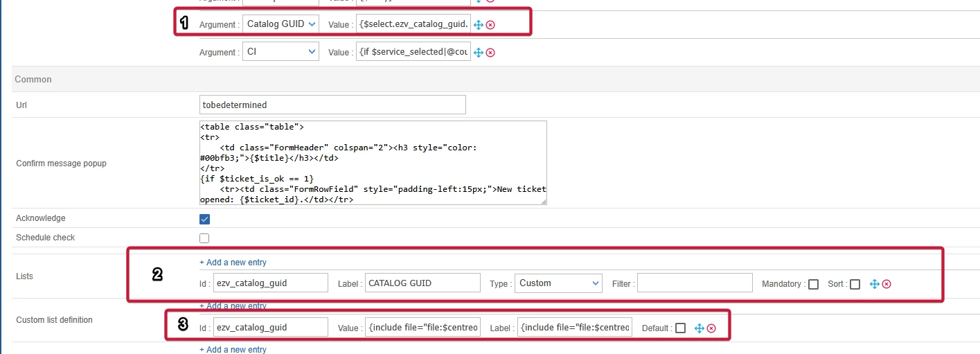The width and height of the screenshot is (980, 354).
Task: Click the Url field containing tobedetermined
Action: pos(332,105)
